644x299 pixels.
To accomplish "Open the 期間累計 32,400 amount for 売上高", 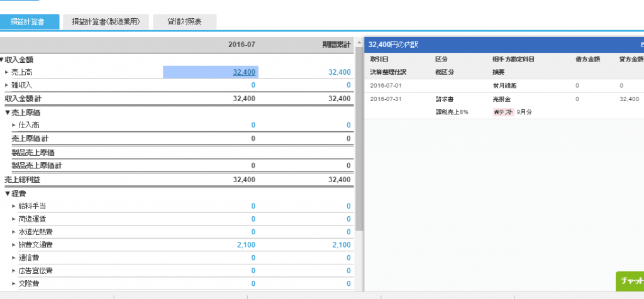I will (x=339, y=72).
